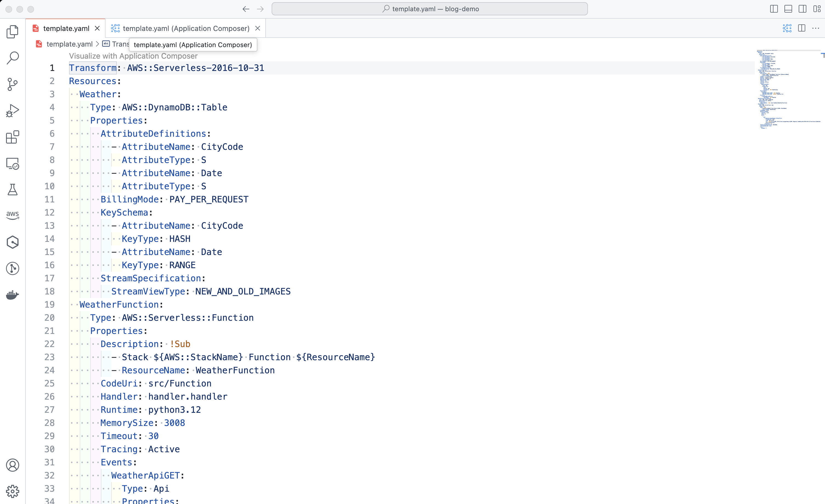Open Customize Layout icon in title bar
825x504 pixels.
pos(817,9)
